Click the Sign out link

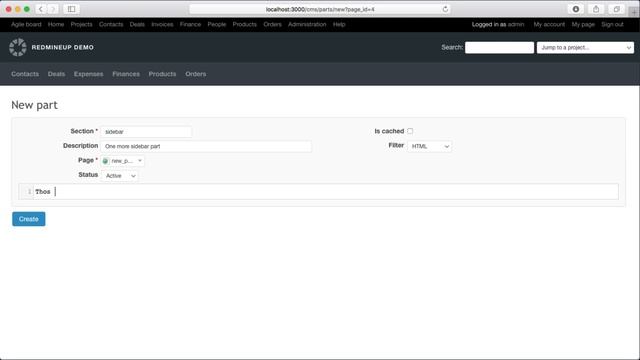(x=612, y=24)
